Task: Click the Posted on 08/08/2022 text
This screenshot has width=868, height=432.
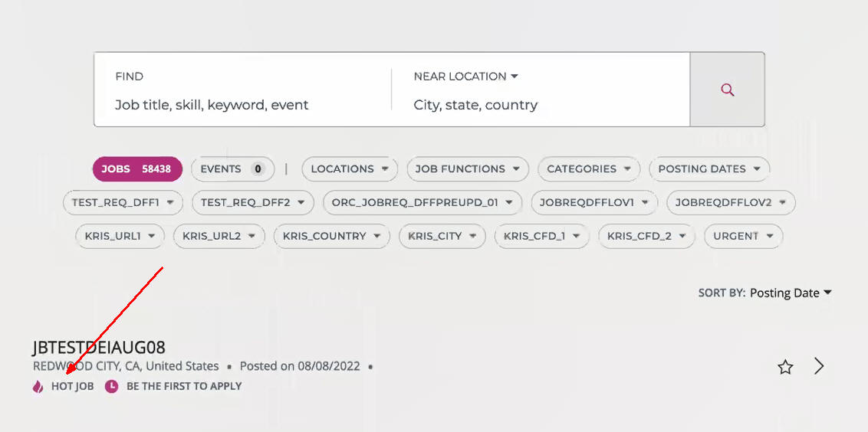Action: click(x=300, y=366)
